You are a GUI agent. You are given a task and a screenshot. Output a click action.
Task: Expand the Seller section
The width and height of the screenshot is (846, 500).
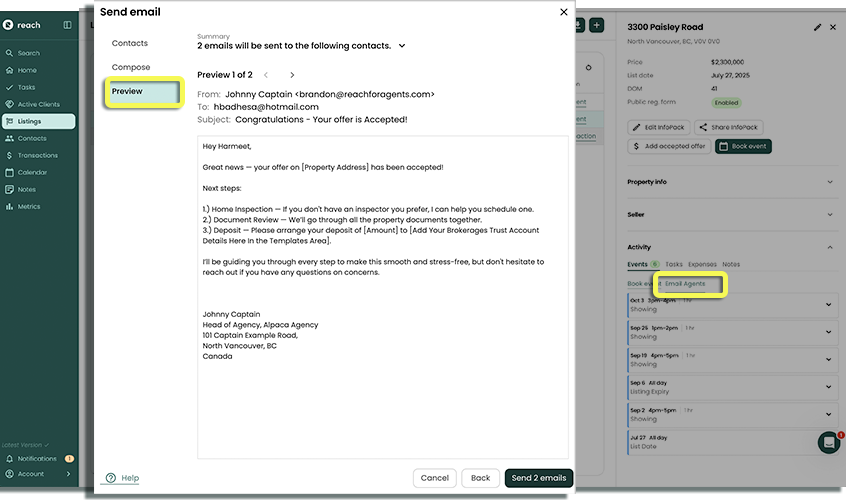coord(830,215)
